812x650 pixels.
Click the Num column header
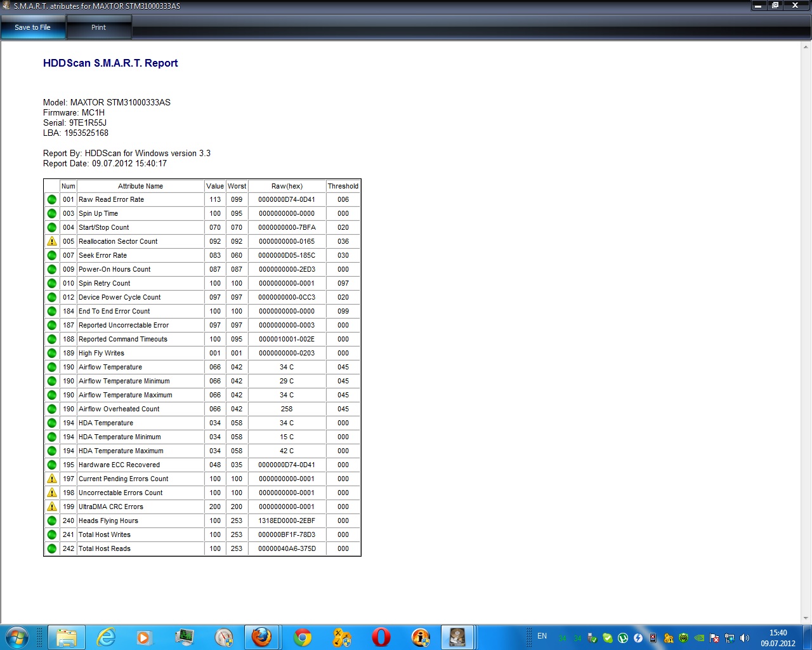(x=69, y=186)
